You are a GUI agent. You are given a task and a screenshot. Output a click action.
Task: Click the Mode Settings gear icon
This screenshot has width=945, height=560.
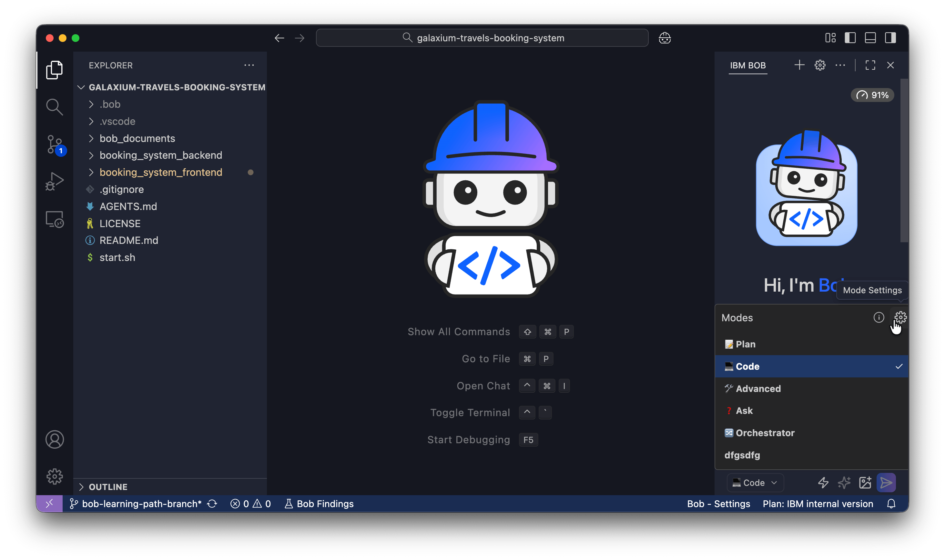[x=900, y=317]
